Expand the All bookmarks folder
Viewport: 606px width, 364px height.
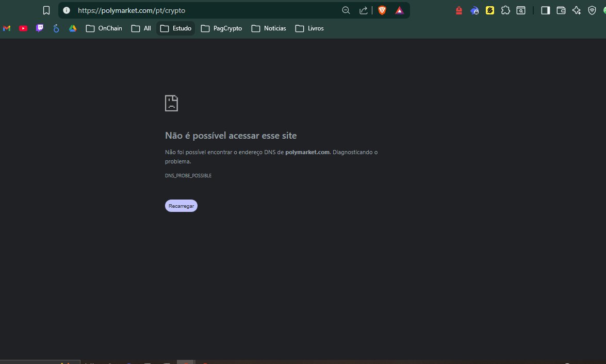141,28
